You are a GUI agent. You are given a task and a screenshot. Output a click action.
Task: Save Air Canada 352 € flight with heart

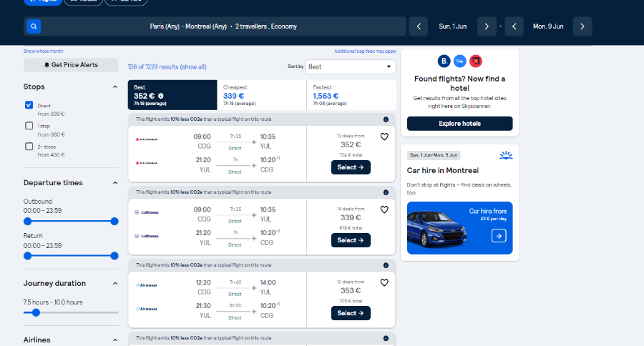click(x=384, y=137)
